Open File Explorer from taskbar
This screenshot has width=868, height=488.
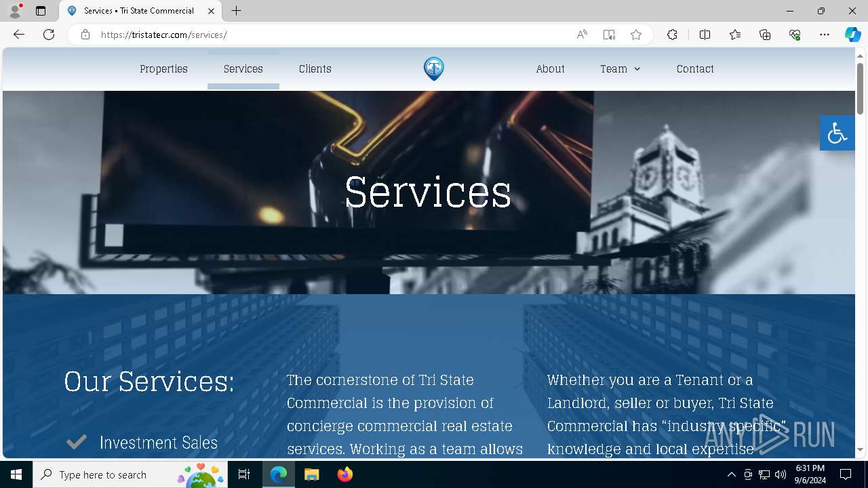[x=311, y=474]
